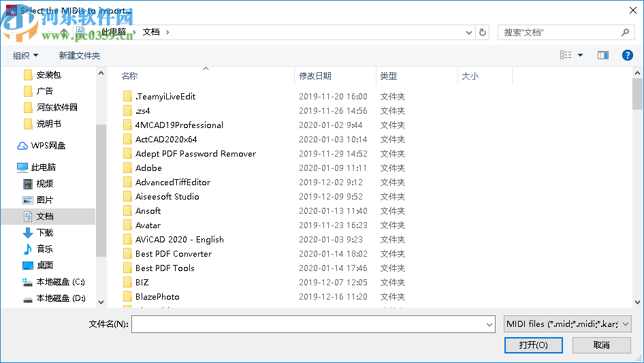The width and height of the screenshot is (644, 363).
Task: Select 文档 in the address breadcrumb
Action: click(151, 32)
